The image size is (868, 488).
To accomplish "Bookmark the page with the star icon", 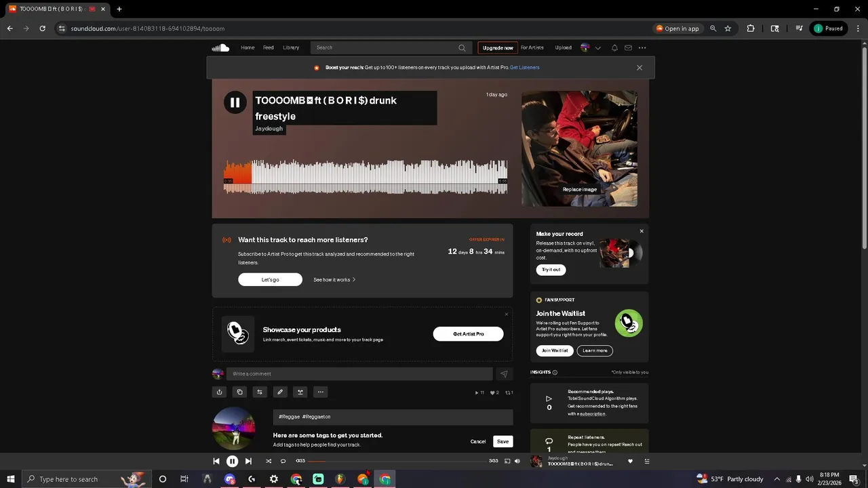I will 728,28.
